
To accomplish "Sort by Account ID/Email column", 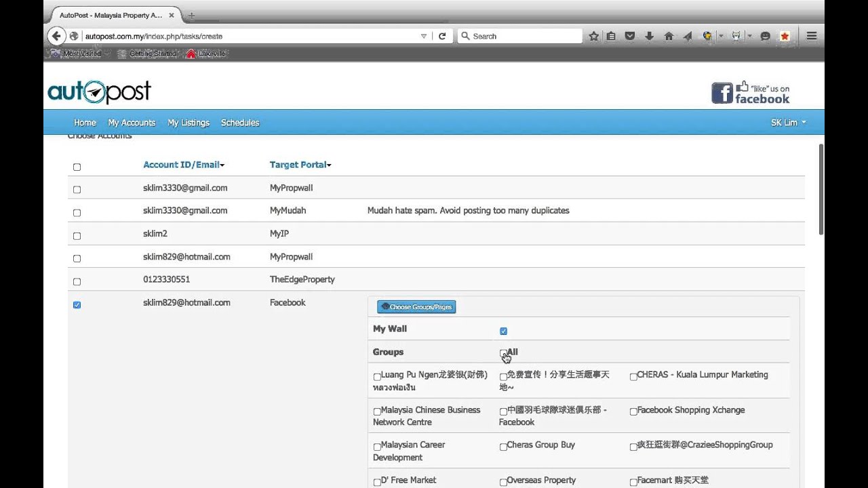I will (x=184, y=165).
